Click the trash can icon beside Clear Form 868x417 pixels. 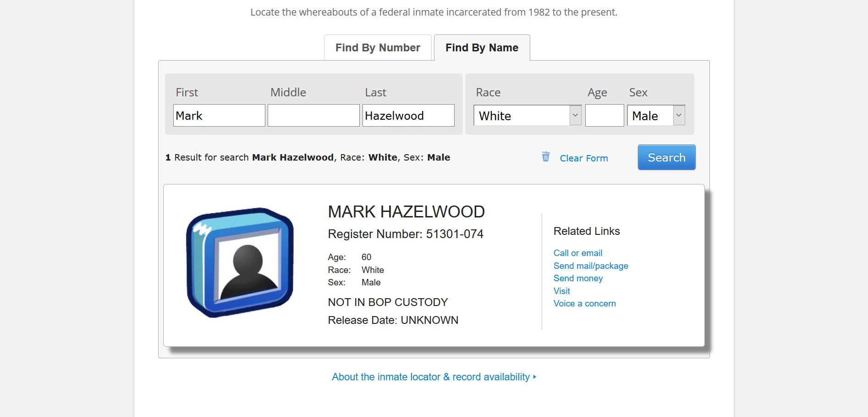pos(545,157)
